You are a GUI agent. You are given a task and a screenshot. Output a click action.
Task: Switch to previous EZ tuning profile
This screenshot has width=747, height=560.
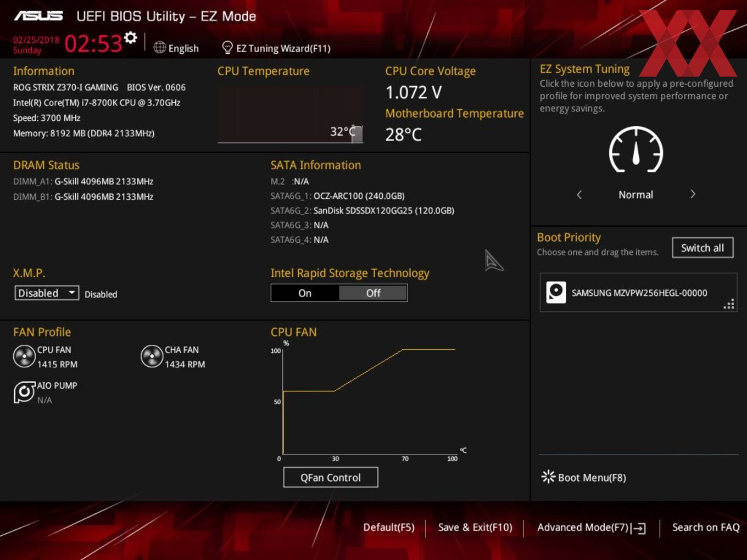pos(579,194)
